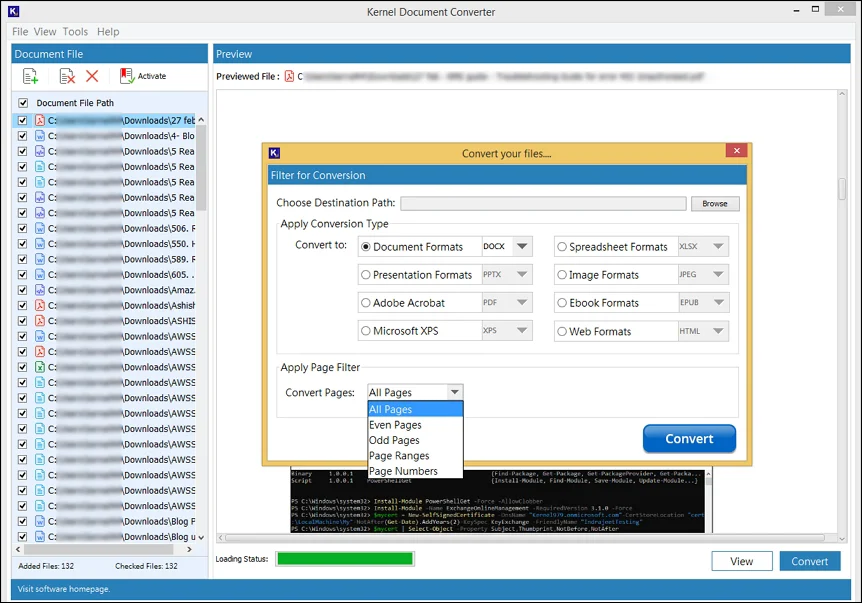Click the large Convert button in the dialog

[x=689, y=439]
